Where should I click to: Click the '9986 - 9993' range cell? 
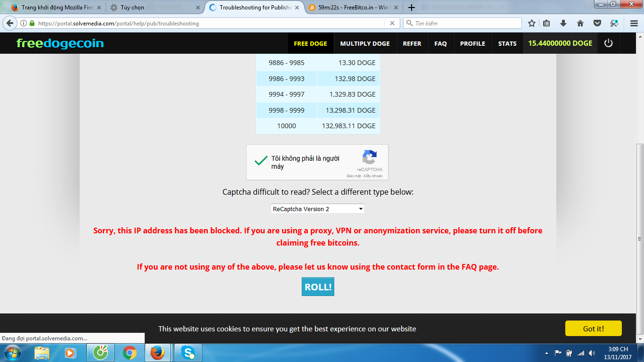[287, 79]
